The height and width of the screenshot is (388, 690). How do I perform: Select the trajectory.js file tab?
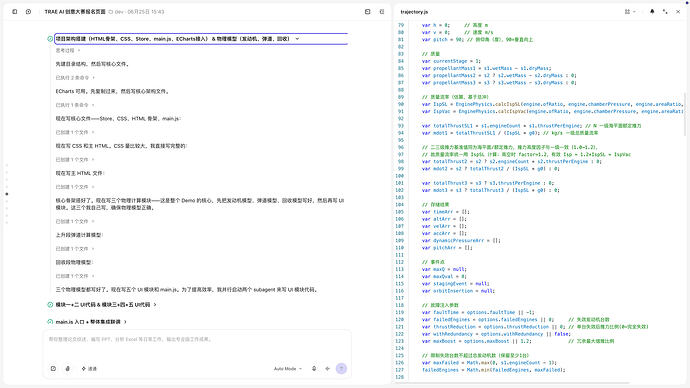414,12
